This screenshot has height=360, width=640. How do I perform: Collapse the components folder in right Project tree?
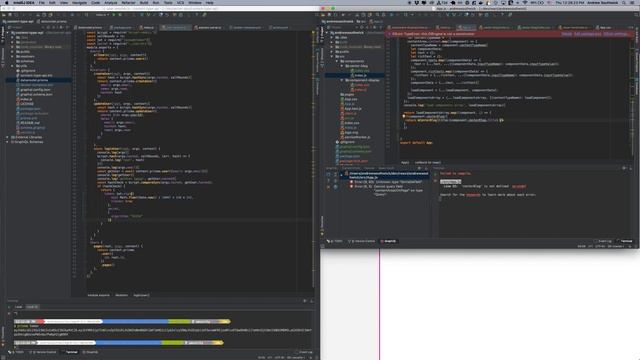(x=338, y=61)
